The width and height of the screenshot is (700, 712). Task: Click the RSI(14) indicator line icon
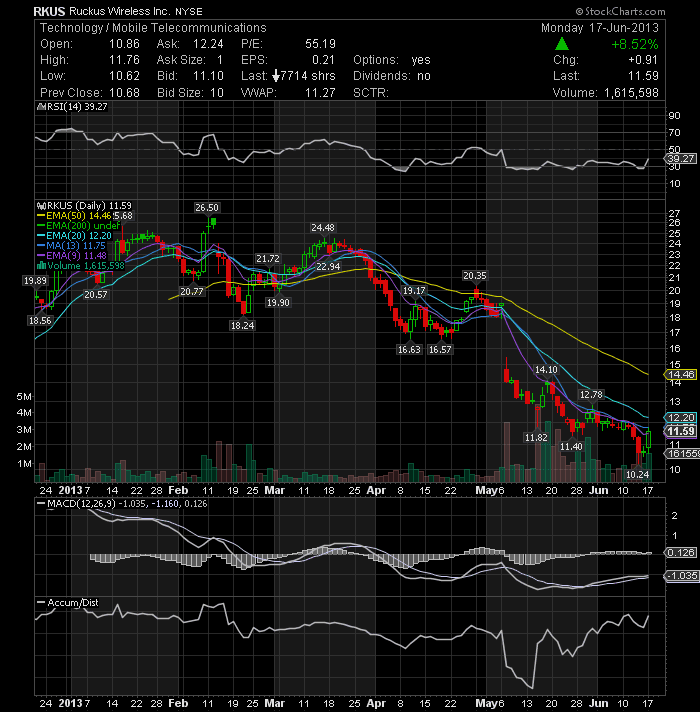pos(41,107)
